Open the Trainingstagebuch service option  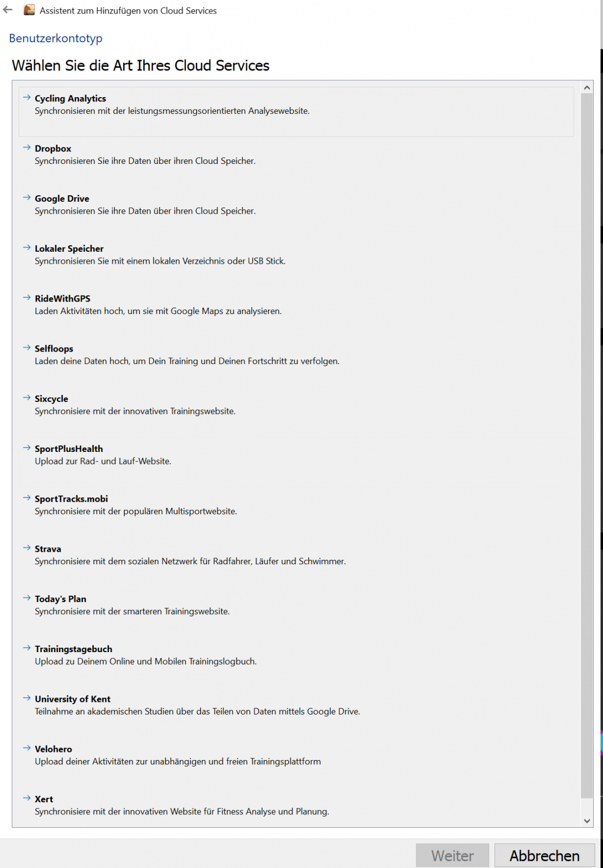pos(74,649)
